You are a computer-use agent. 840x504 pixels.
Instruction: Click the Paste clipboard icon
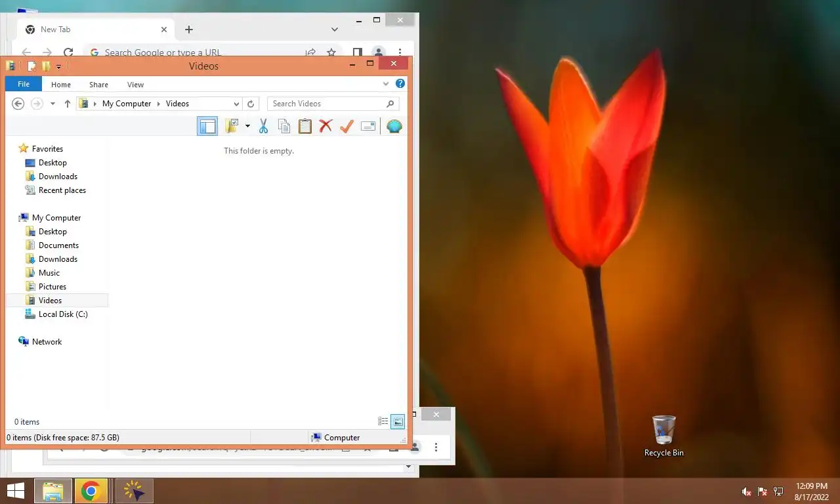305,126
